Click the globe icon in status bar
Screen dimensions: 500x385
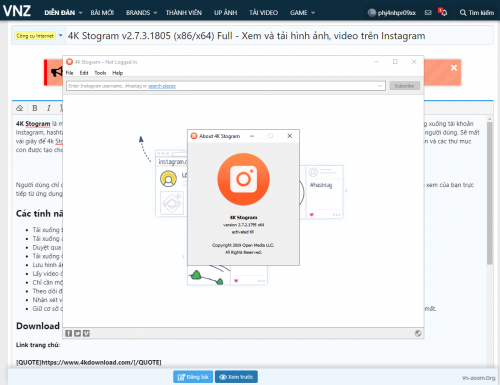(x=418, y=333)
